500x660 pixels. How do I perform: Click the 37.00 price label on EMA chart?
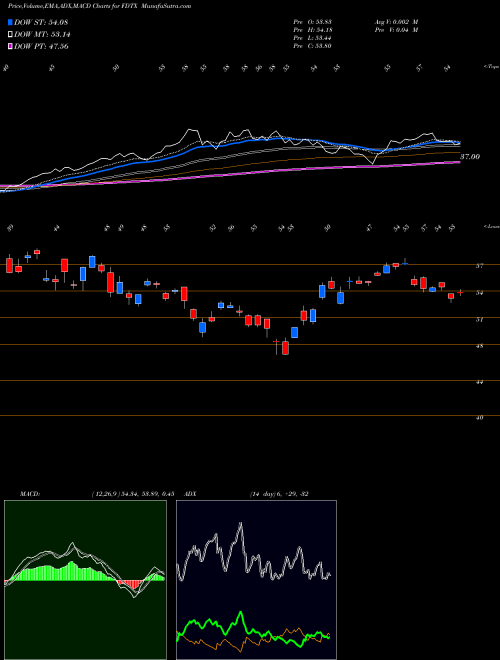pos(470,157)
